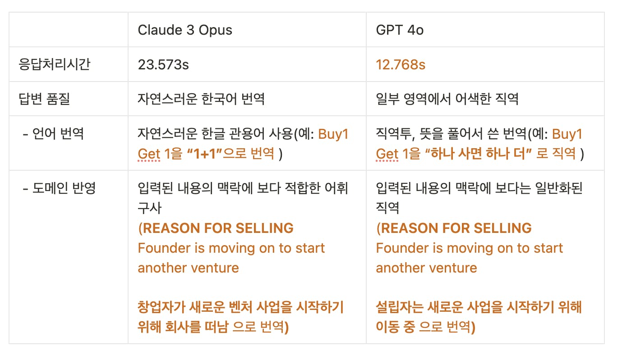Click "입력된 내용의 맥락에 보다는 일반화된" text

(x=479, y=188)
